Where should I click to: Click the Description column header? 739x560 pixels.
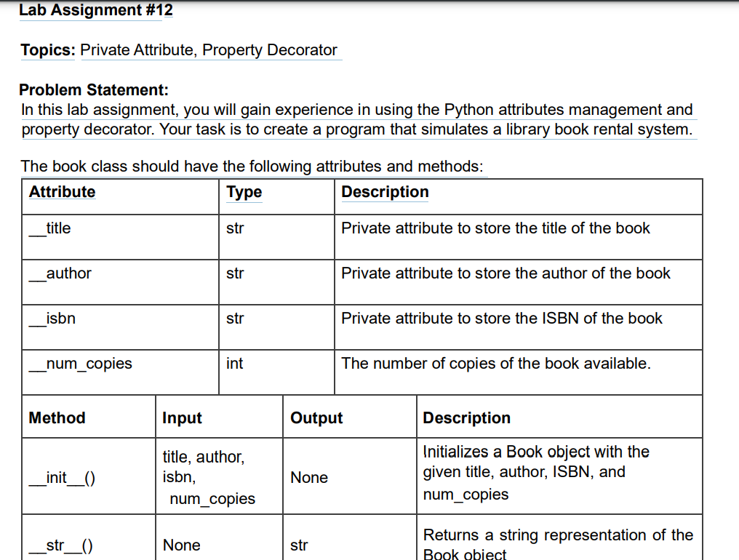385,191
